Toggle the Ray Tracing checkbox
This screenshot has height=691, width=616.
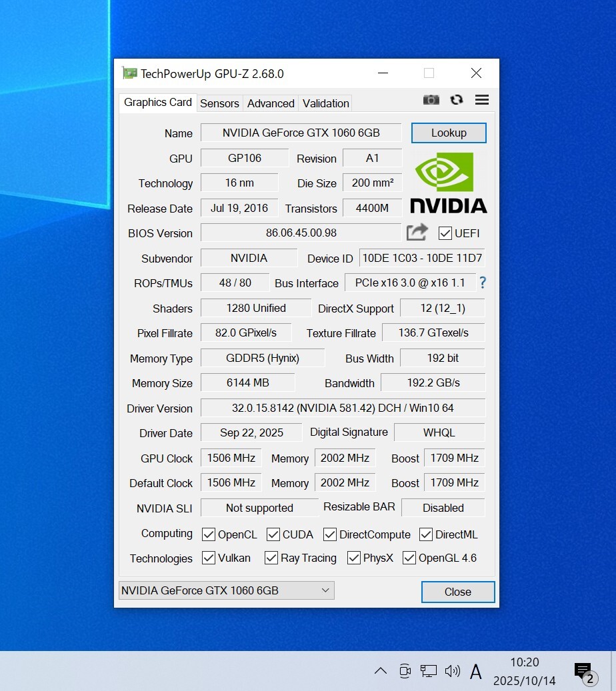point(271,558)
